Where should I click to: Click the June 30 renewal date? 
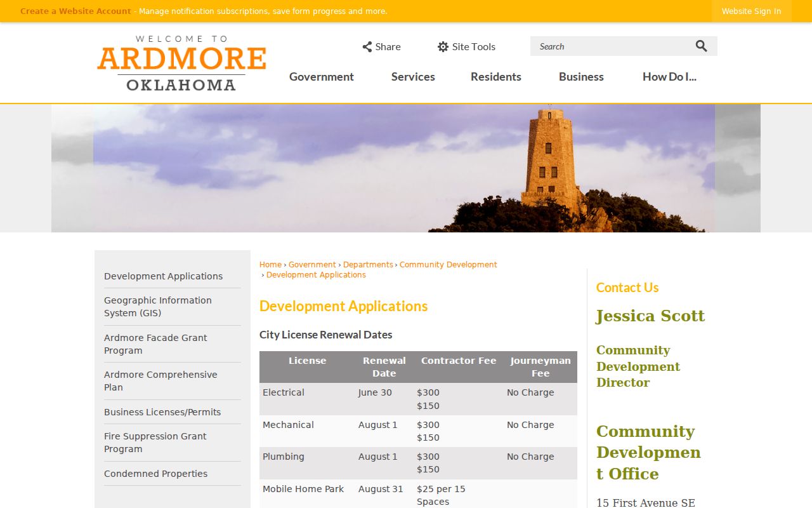click(375, 392)
